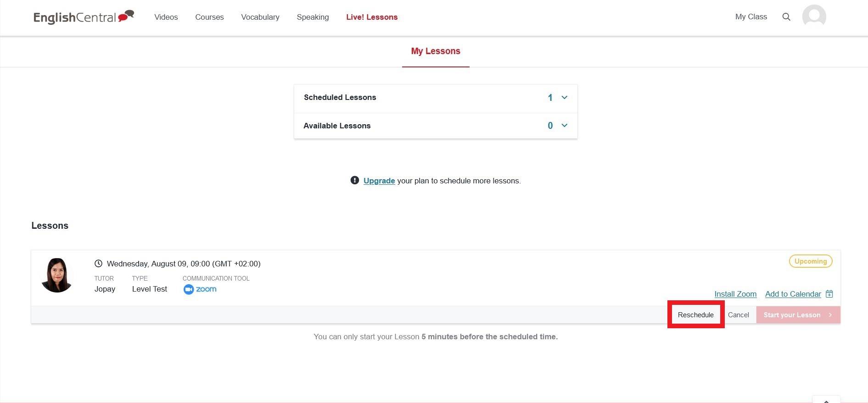The width and height of the screenshot is (868, 403).
Task: Open the Courses menu item
Action: [x=209, y=17]
